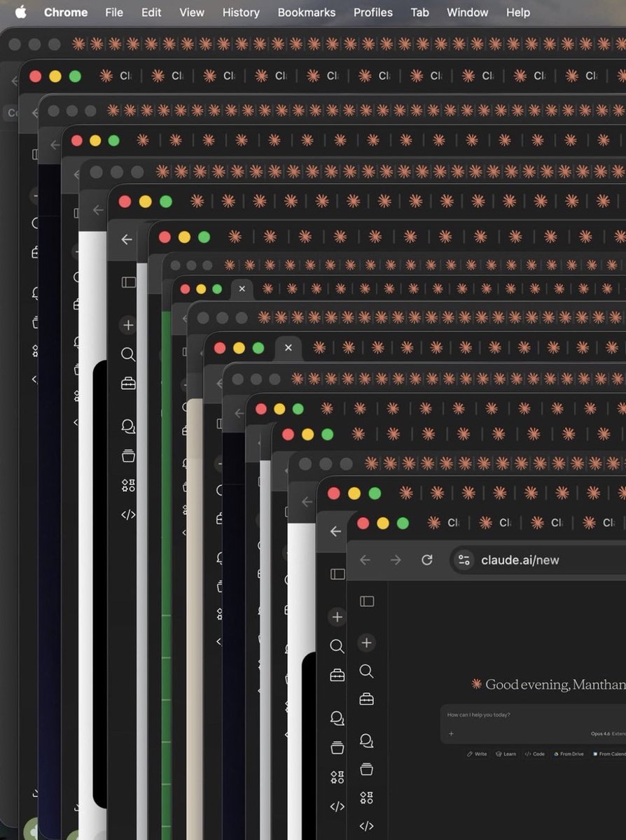Open the Help menu
Image resolution: width=626 pixels, height=840 pixels.
pos(518,12)
